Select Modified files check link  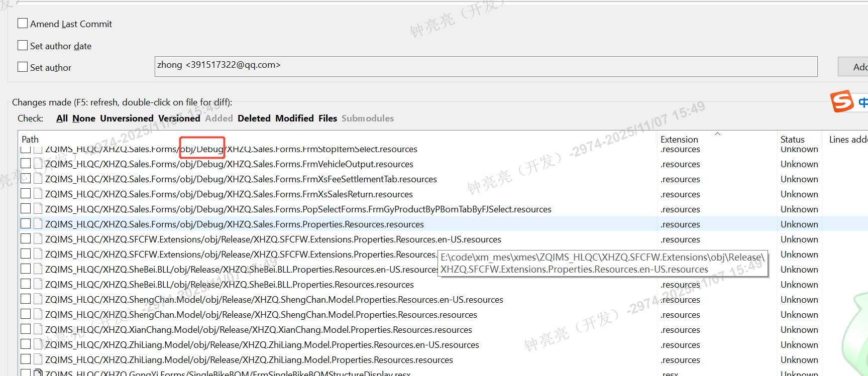[x=294, y=118]
